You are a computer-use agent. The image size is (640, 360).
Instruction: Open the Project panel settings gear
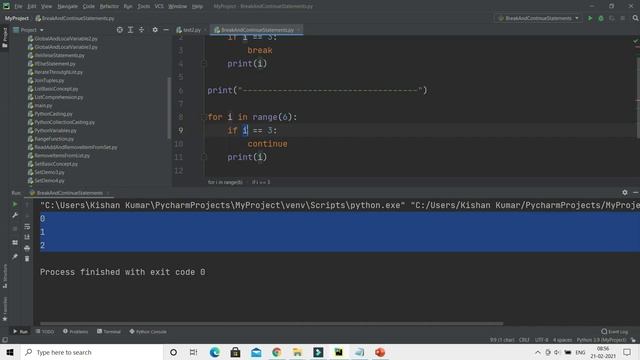[x=155, y=30]
